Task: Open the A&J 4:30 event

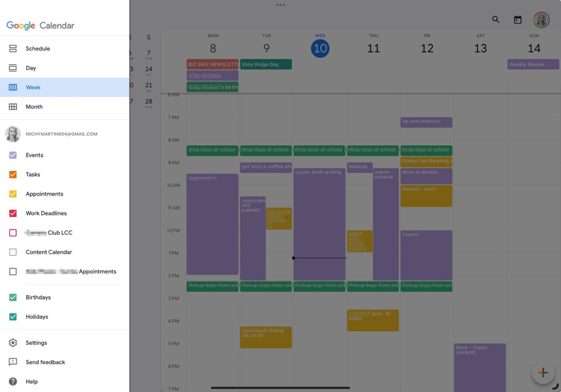Action: tap(266, 337)
